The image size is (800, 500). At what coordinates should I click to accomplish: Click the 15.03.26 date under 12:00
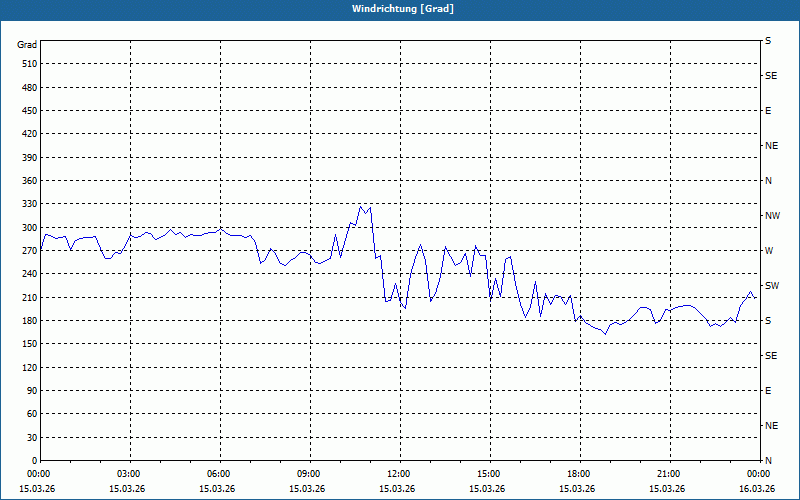pos(397,489)
